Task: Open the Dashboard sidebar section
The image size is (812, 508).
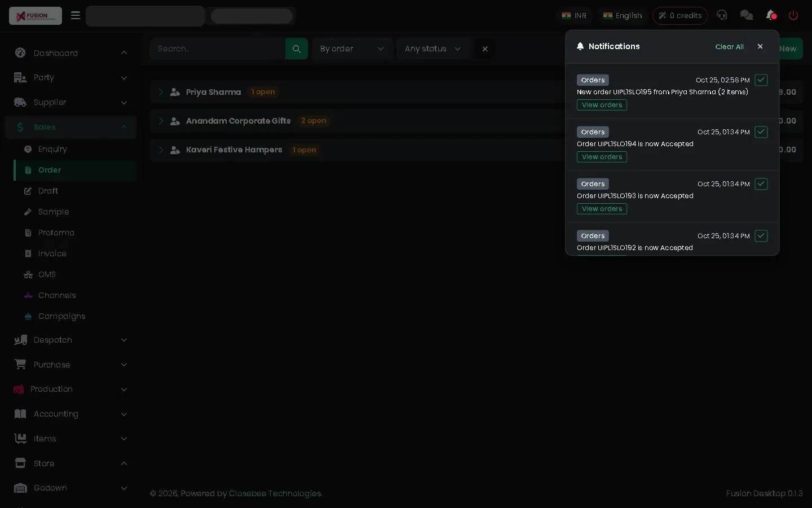Action: tap(70, 53)
